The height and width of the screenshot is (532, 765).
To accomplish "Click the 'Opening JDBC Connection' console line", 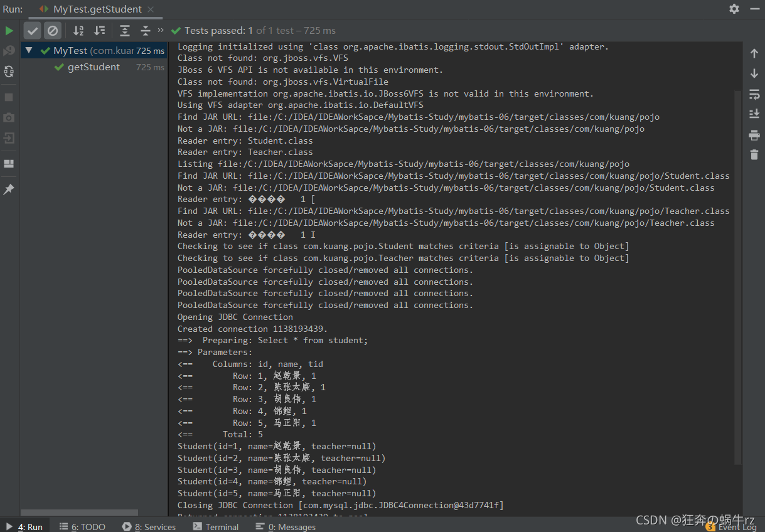I will [x=235, y=317].
